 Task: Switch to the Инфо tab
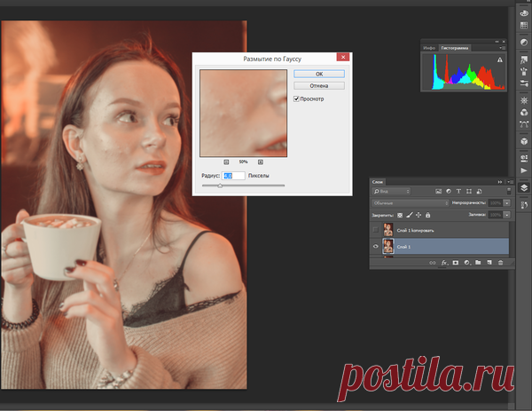click(x=429, y=48)
